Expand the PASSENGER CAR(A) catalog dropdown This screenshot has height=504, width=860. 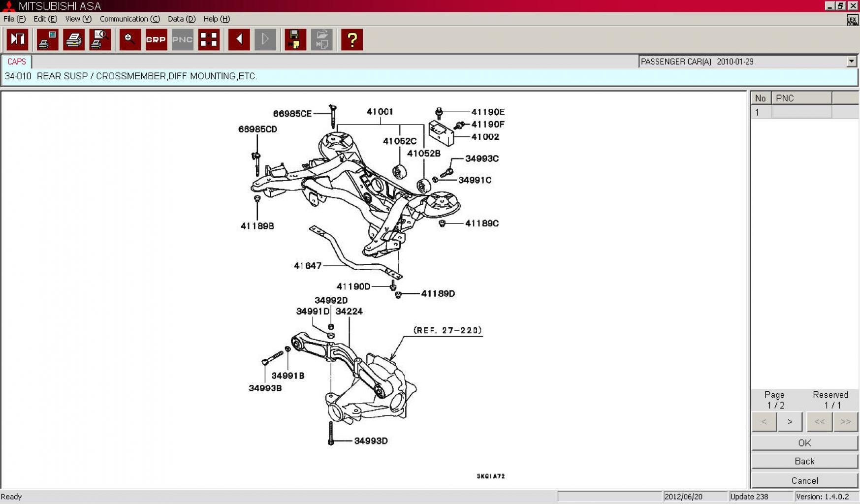(x=851, y=62)
